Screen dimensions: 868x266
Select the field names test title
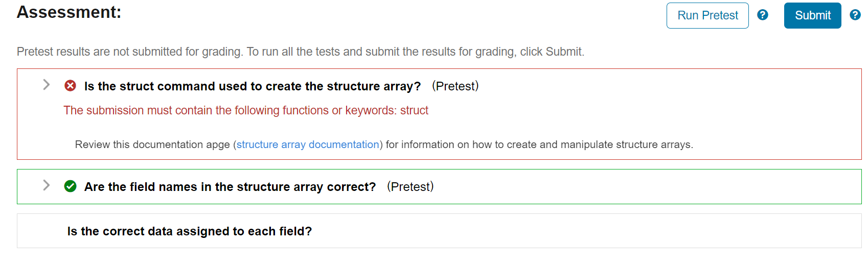(x=230, y=187)
